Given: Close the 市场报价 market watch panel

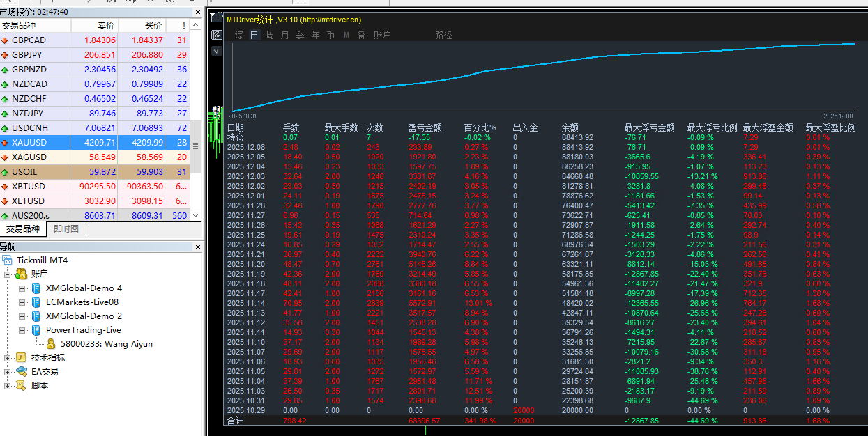Looking at the screenshot, I should click(197, 12).
